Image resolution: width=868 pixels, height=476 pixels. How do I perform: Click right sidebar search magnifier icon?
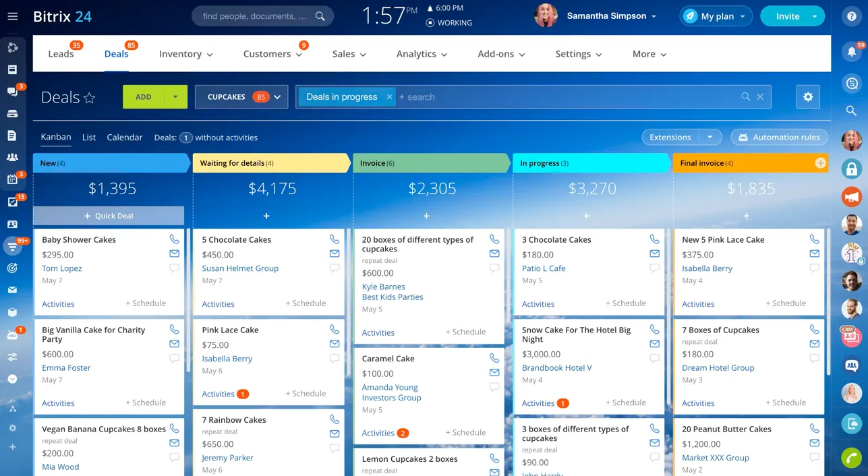pyautogui.click(x=851, y=111)
